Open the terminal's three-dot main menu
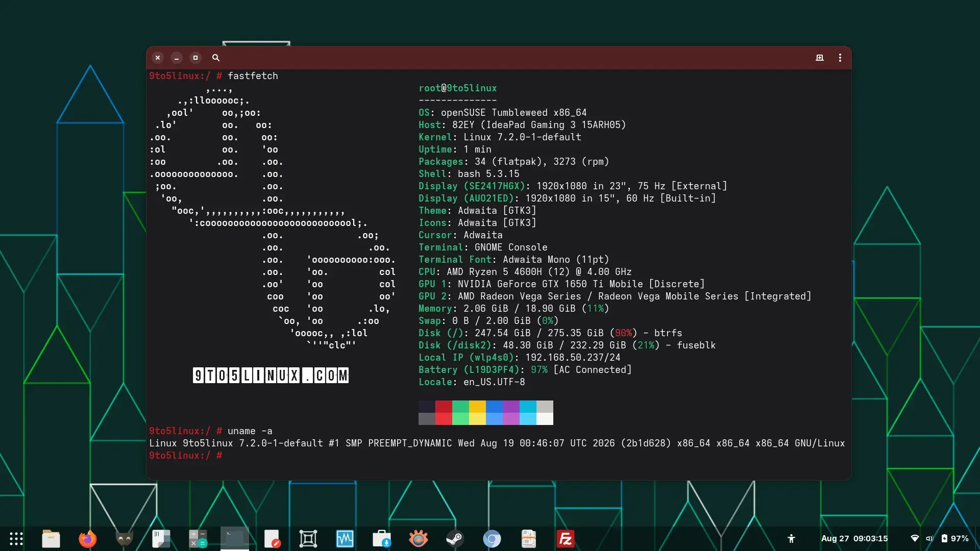 point(840,58)
